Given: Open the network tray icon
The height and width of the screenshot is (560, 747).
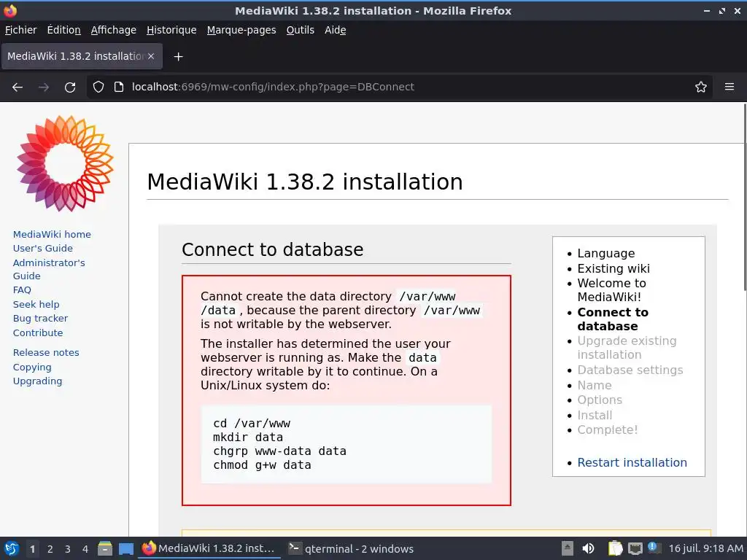Looking at the screenshot, I should coord(635,548).
